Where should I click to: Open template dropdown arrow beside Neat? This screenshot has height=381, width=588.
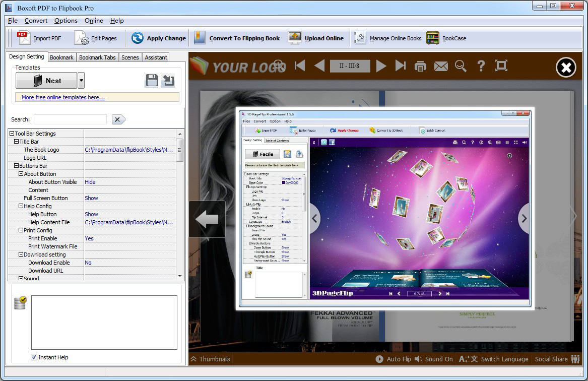point(81,81)
